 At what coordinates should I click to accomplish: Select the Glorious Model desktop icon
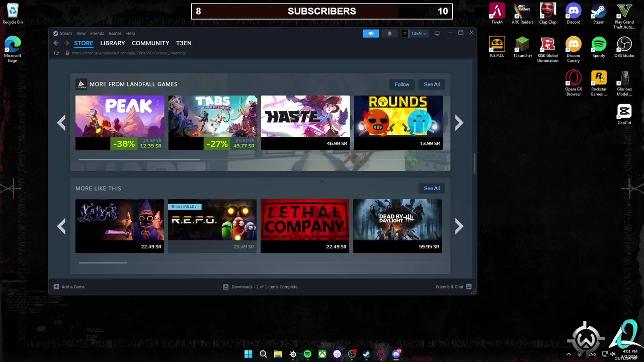(x=624, y=83)
